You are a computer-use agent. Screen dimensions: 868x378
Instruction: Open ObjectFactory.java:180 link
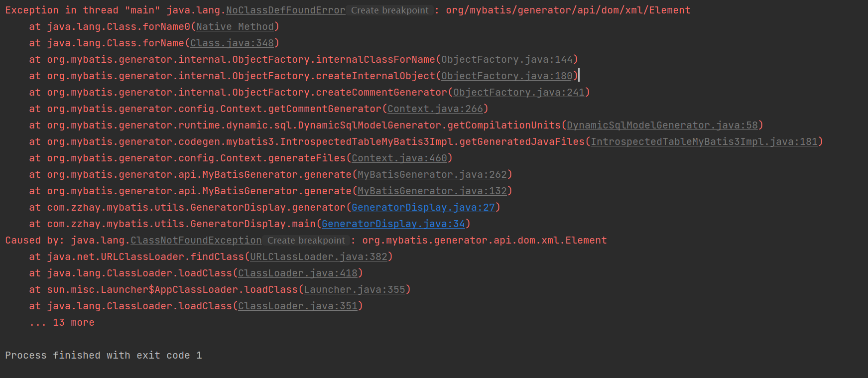click(x=507, y=76)
